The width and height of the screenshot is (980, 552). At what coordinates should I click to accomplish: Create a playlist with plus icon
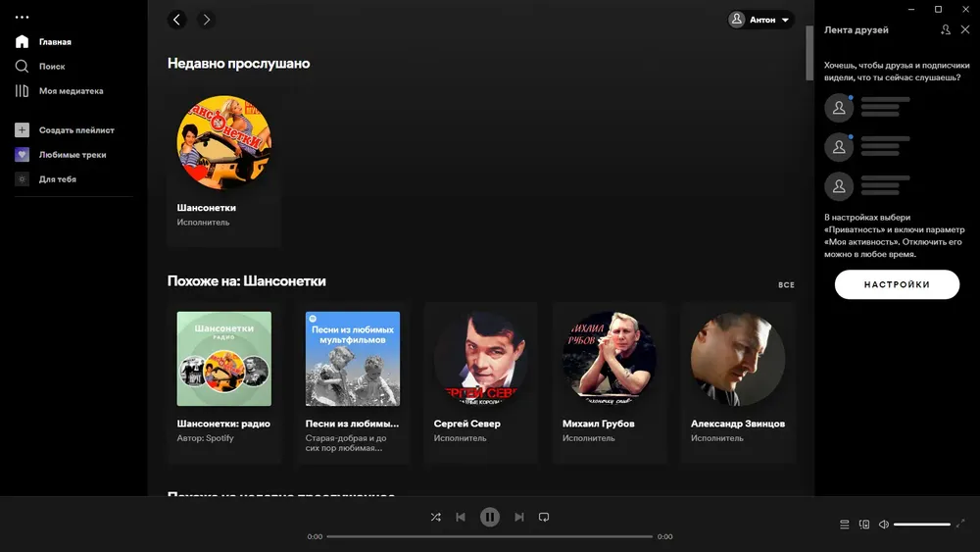tap(22, 130)
